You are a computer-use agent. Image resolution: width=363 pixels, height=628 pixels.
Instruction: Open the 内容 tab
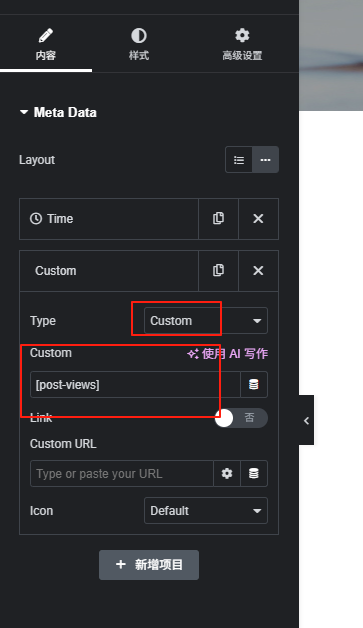click(46, 44)
